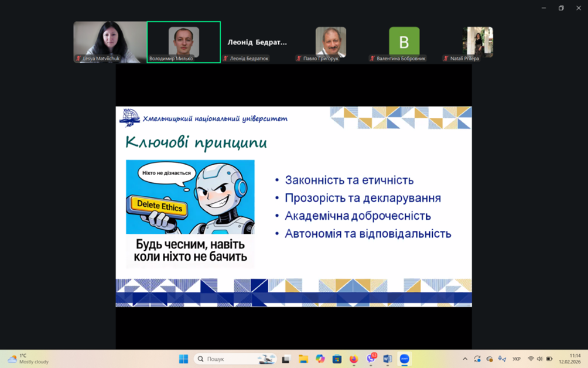Open Microsoft Word from the taskbar
Image resolution: width=588 pixels, height=368 pixels.
(x=387, y=359)
